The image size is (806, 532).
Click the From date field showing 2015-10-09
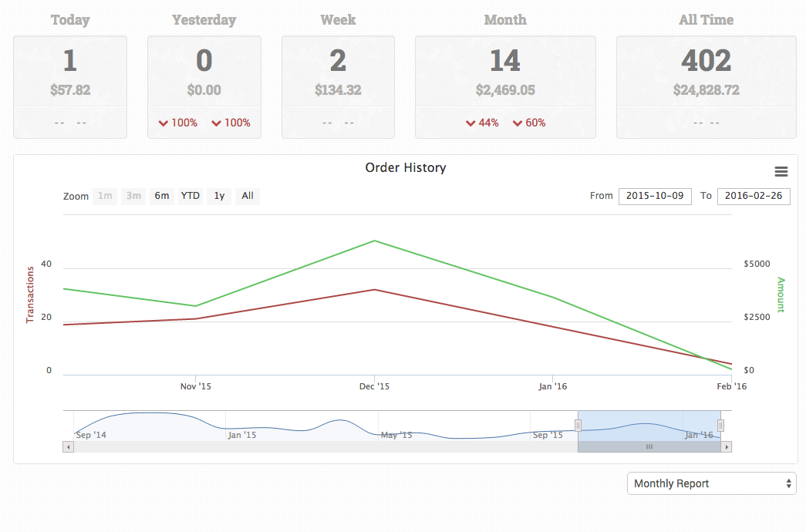(x=655, y=196)
